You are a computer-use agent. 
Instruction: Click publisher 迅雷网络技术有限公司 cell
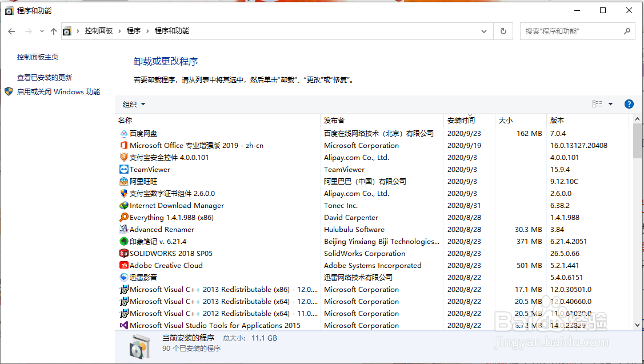pyautogui.click(x=358, y=277)
